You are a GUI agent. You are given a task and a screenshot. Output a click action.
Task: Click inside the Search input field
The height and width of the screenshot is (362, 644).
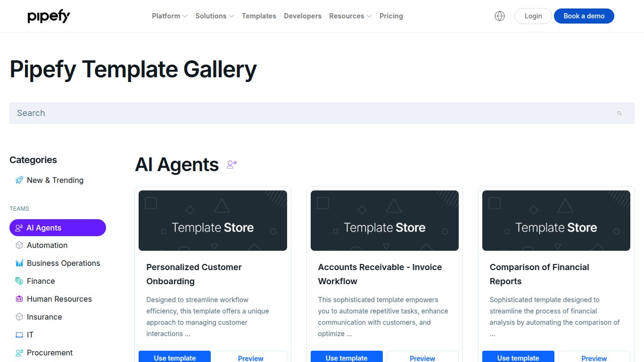pyautogui.click(x=189, y=113)
